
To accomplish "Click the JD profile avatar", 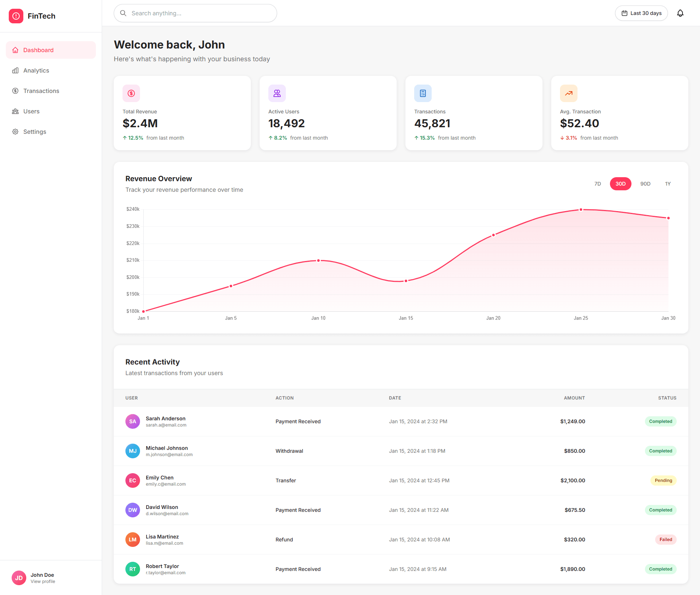I will click(19, 578).
